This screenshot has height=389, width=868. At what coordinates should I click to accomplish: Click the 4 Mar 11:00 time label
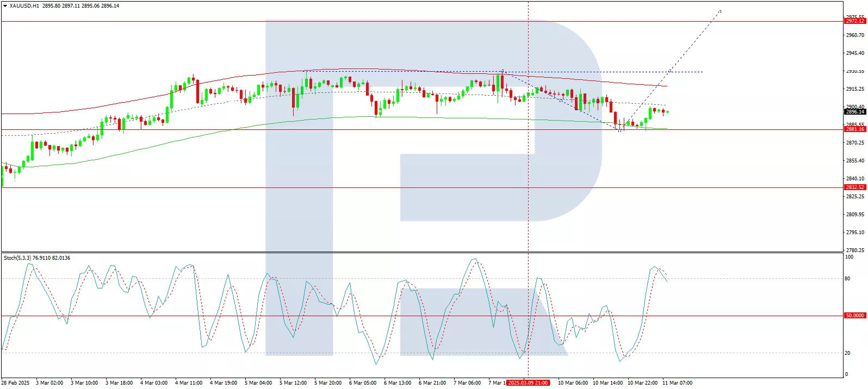click(x=189, y=383)
